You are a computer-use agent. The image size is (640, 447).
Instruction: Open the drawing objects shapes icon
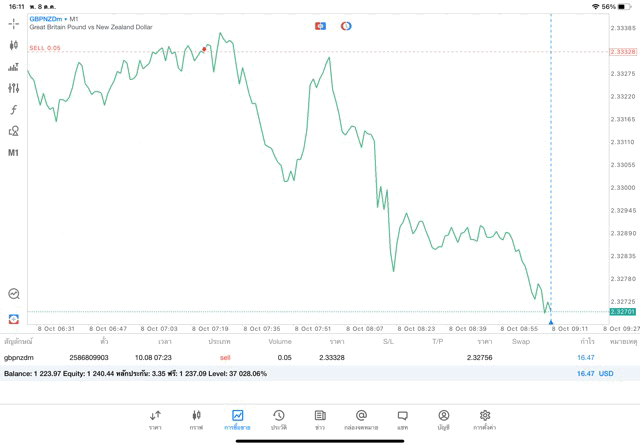pyautogui.click(x=14, y=131)
